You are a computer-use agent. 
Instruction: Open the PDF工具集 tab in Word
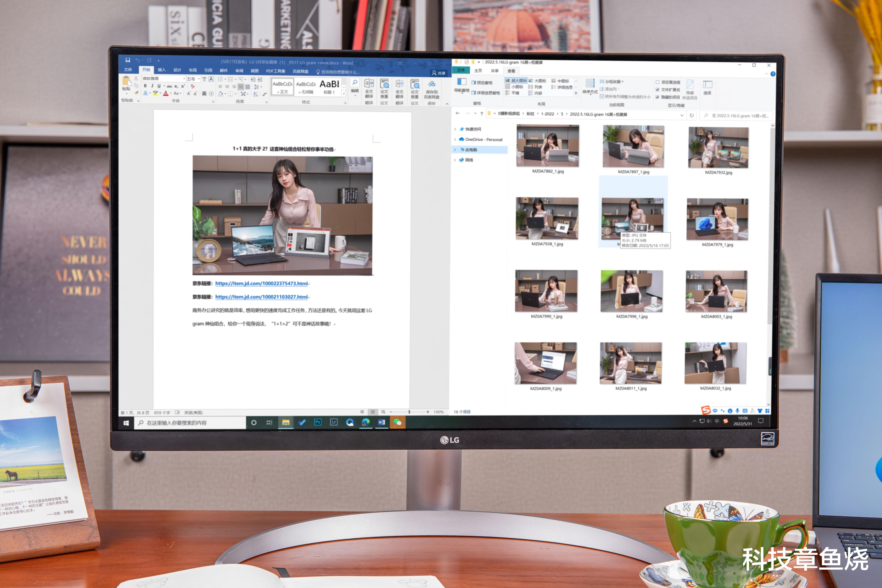coord(276,71)
